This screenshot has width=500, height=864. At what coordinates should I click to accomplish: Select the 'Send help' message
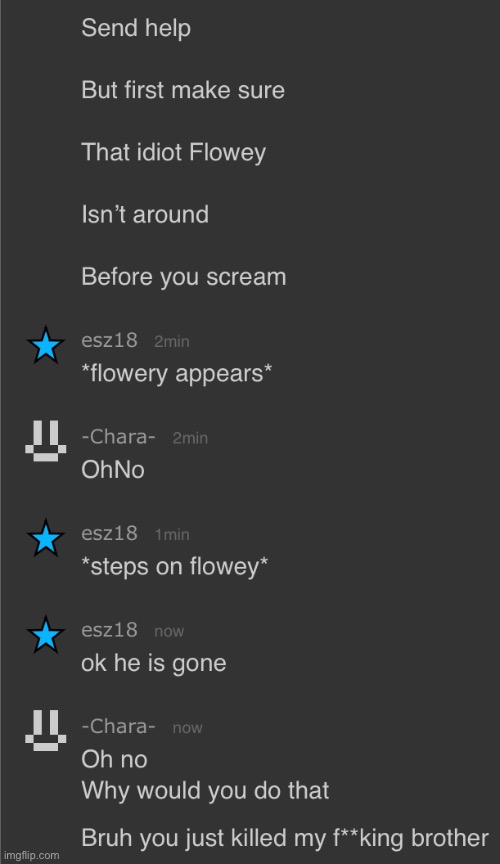coord(136,28)
